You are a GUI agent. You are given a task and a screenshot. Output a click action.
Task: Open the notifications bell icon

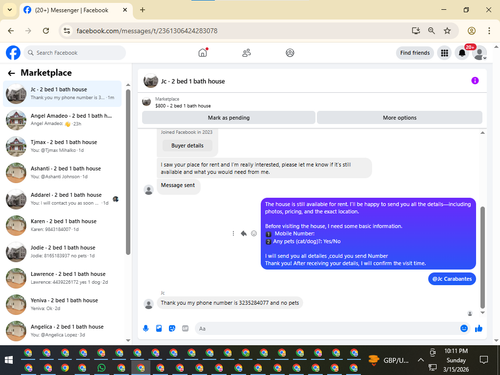462,53
